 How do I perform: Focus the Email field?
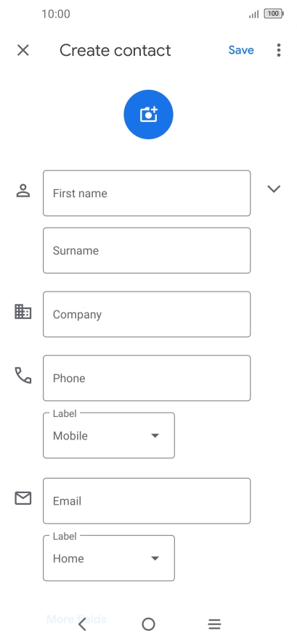click(147, 500)
